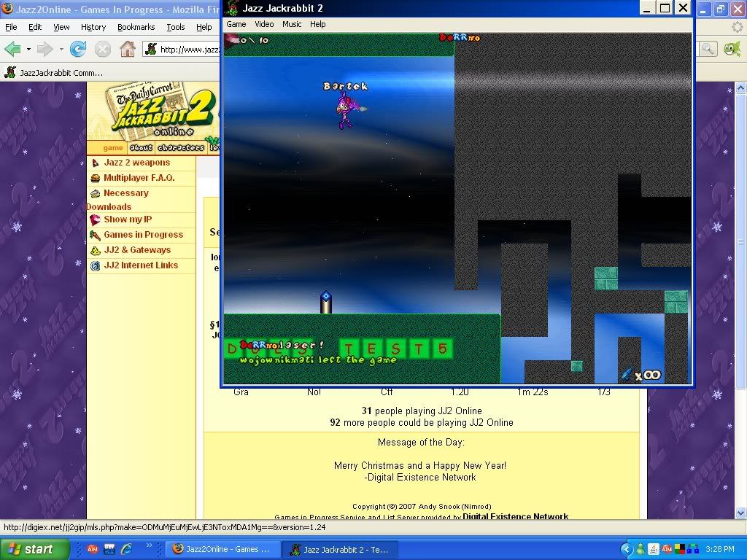Click the Firefox search magnifier button
747x560 pixels.
pyautogui.click(x=708, y=49)
